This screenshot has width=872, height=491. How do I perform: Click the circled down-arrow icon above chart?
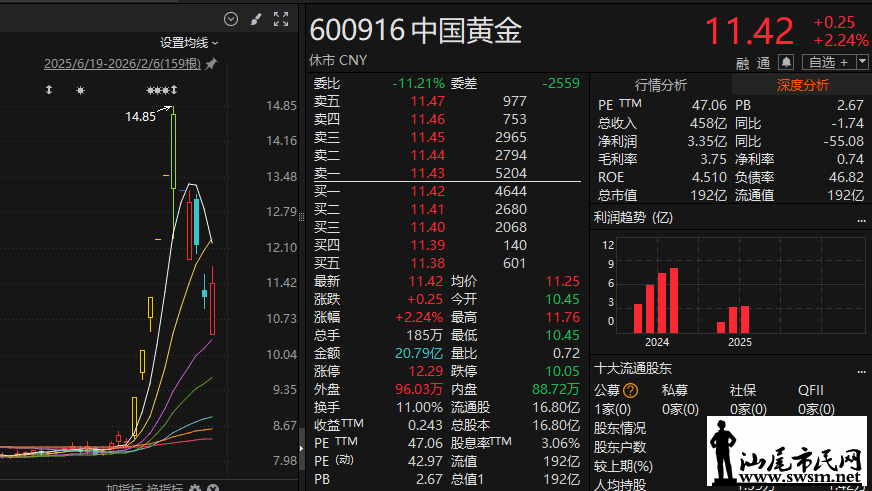click(232, 19)
